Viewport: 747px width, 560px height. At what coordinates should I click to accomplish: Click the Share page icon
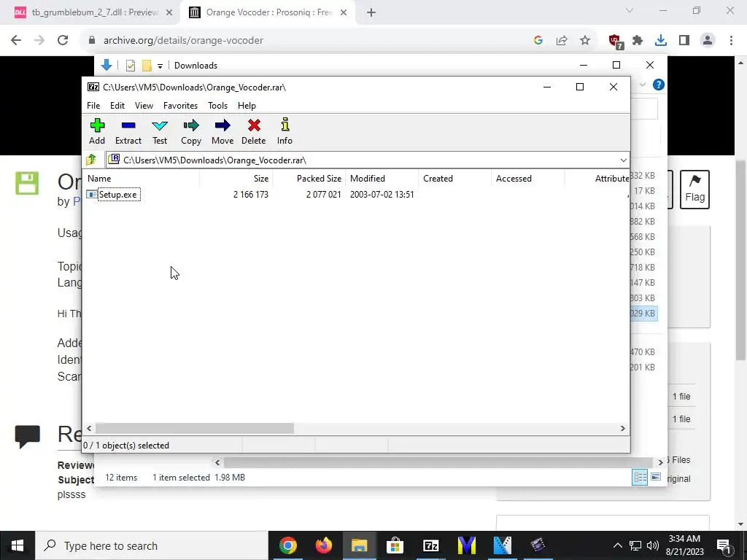click(x=562, y=41)
